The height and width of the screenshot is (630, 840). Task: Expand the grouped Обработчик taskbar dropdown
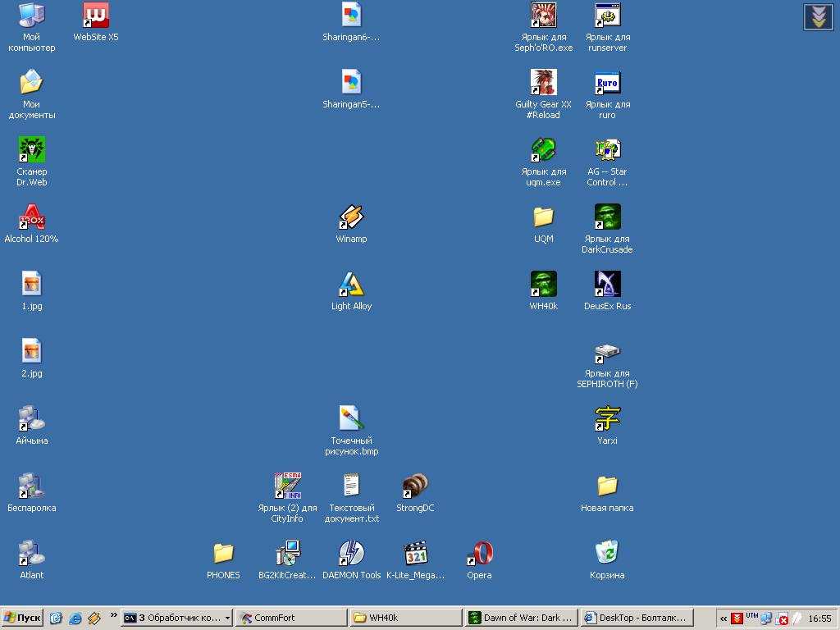[x=227, y=618]
